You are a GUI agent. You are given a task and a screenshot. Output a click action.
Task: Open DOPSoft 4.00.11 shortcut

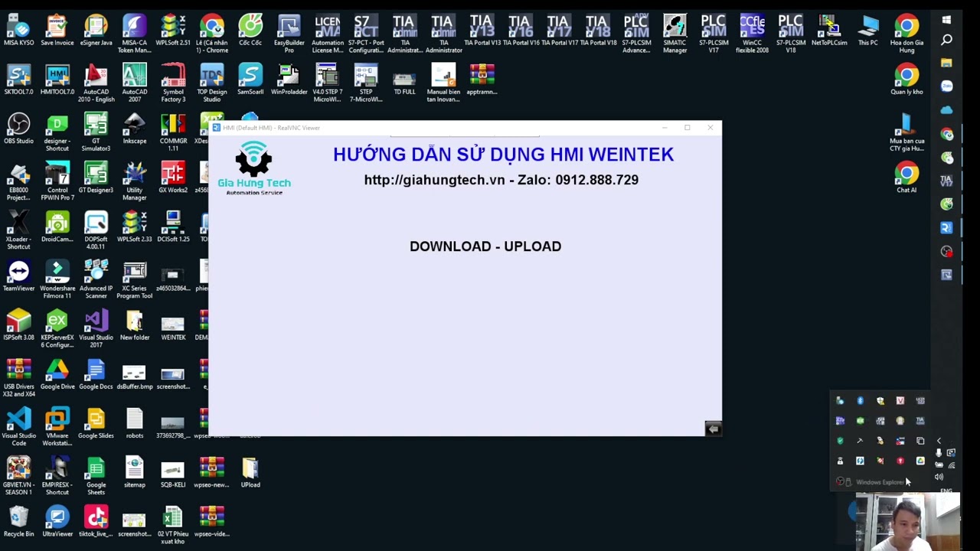click(x=96, y=230)
